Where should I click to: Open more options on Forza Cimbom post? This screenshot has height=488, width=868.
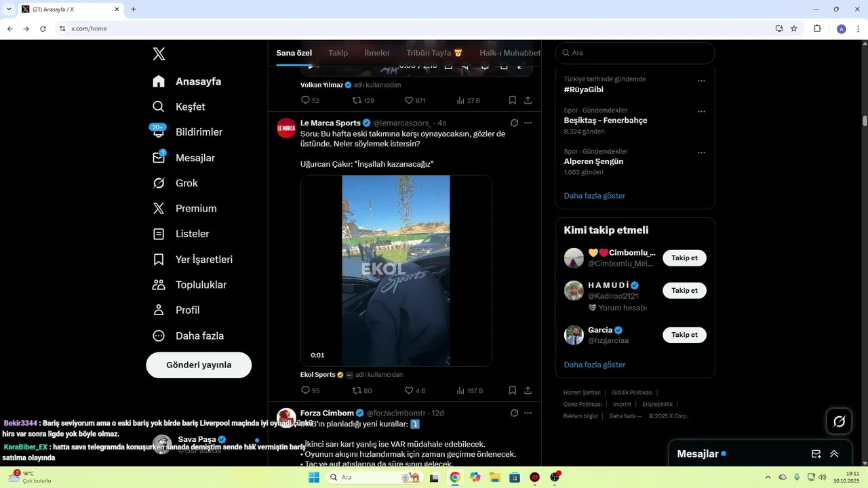click(528, 413)
